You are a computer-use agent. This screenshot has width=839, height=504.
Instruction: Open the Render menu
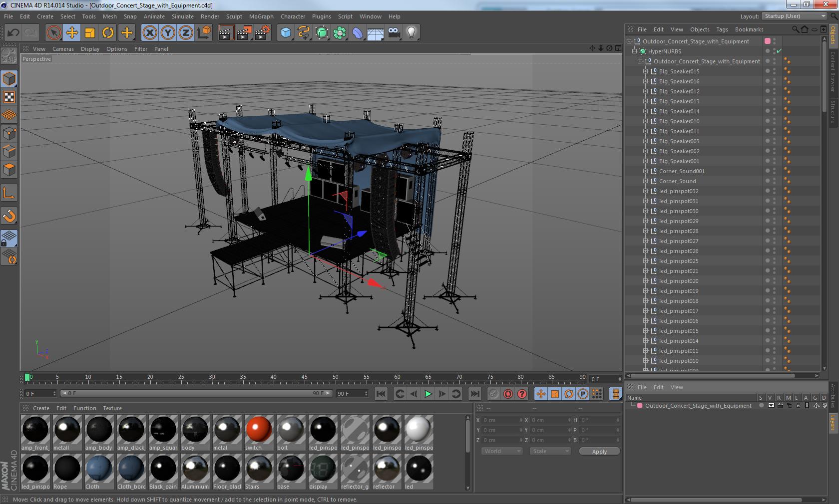click(x=210, y=16)
